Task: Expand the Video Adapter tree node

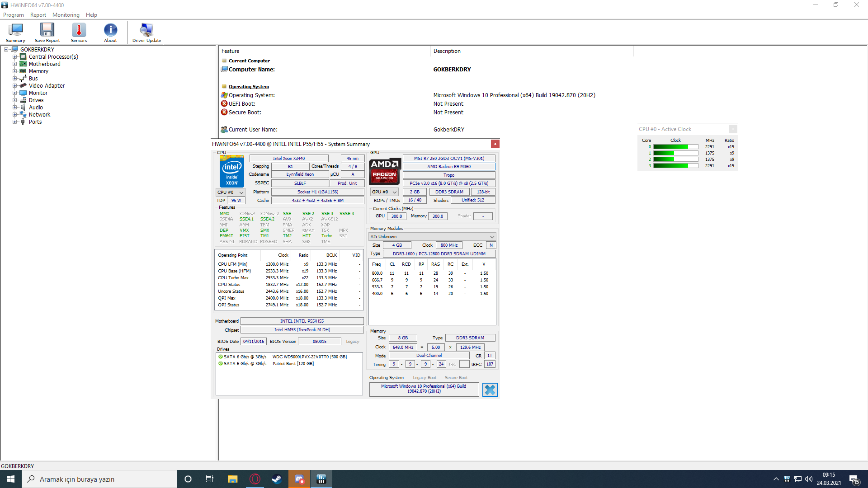Action: (x=14, y=86)
